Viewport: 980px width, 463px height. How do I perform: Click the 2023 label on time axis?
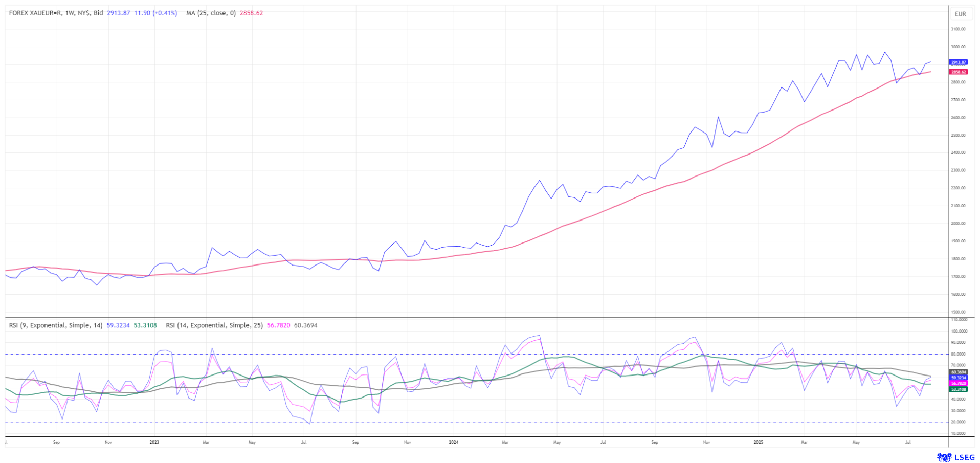154,442
